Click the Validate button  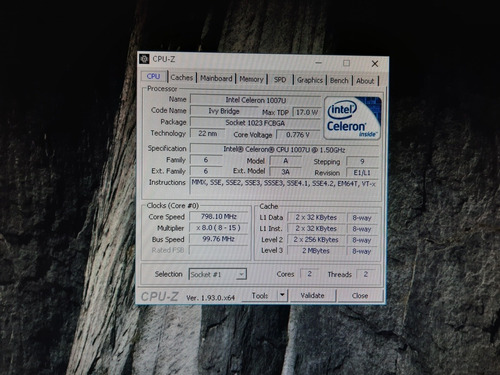point(312,295)
